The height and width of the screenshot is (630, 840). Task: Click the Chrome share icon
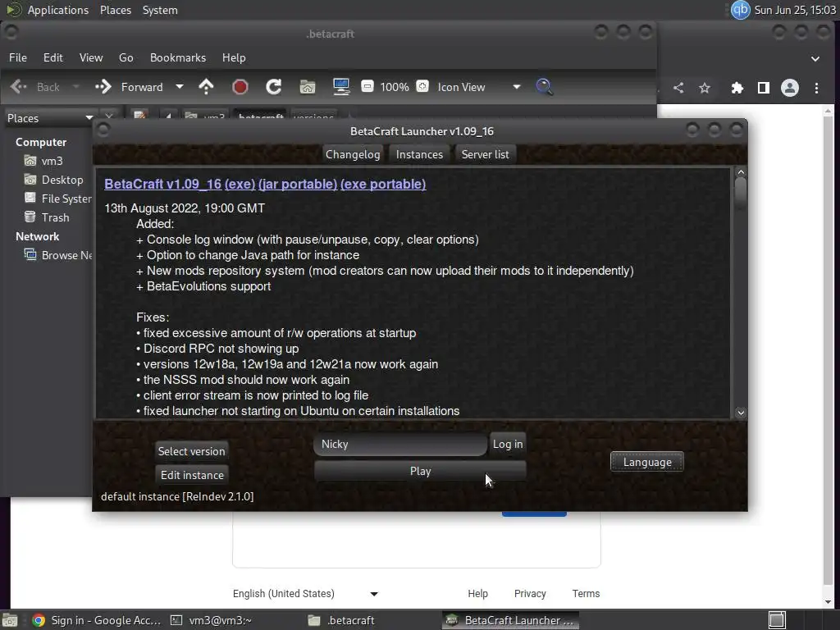(x=678, y=88)
